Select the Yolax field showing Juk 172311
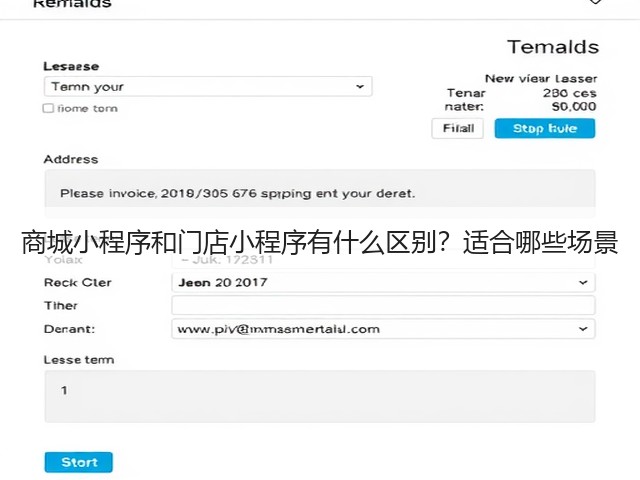The height and width of the screenshot is (480, 640). [383, 260]
